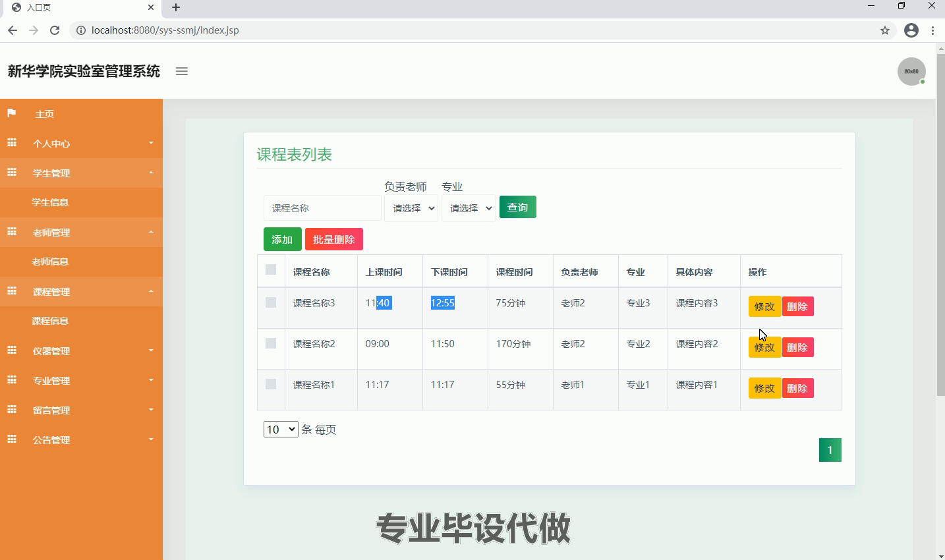Go back with browser back arrow
The image size is (945, 560).
tap(13, 30)
